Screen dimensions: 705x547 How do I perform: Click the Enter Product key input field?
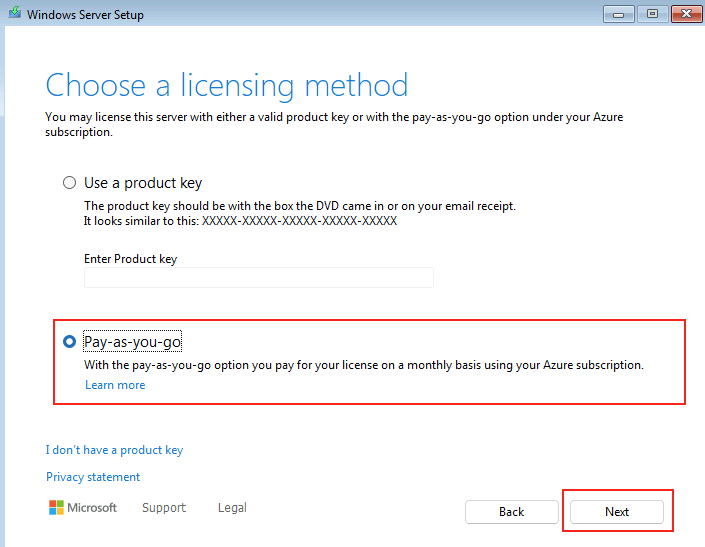click(x=259, y=277)
